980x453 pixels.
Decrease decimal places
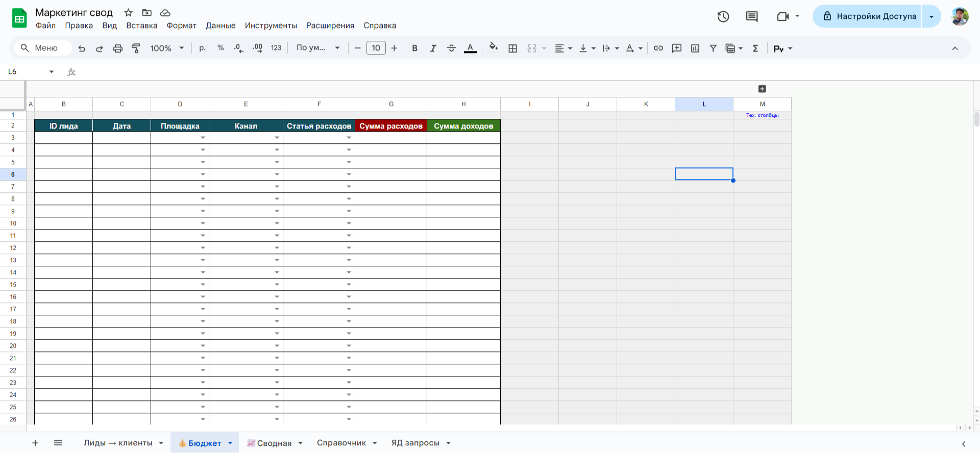tap(238, 48)
